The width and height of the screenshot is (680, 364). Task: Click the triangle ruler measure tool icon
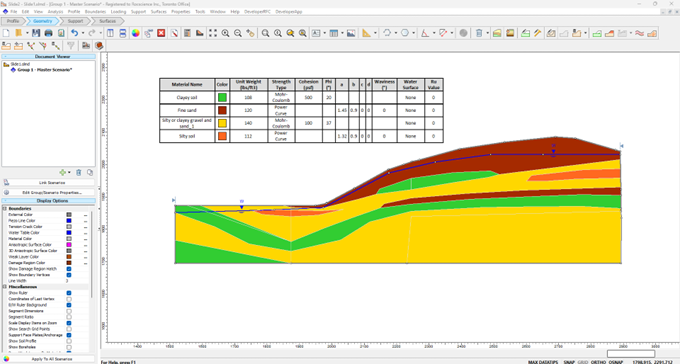(x=366, y=33)
